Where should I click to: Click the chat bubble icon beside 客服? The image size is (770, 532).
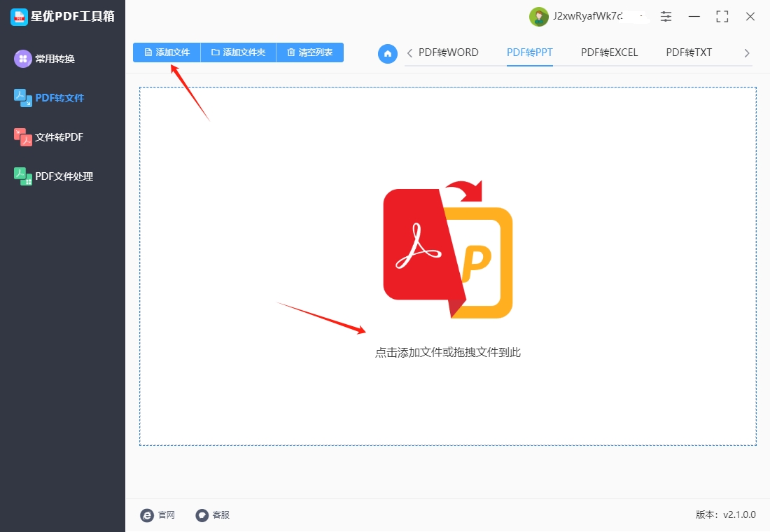202,514
